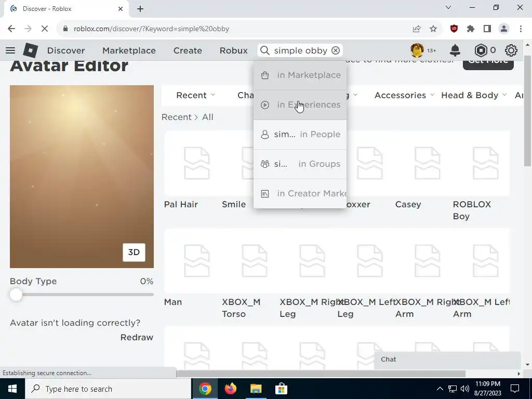Search simple obby in Groups

point(300,164)
